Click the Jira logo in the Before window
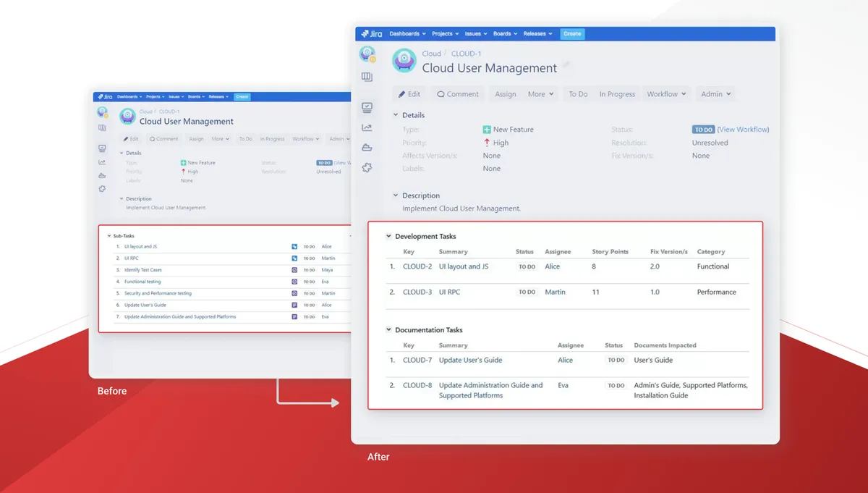The width and height of the screenshot is (868, 493). (x=103, y=97)
